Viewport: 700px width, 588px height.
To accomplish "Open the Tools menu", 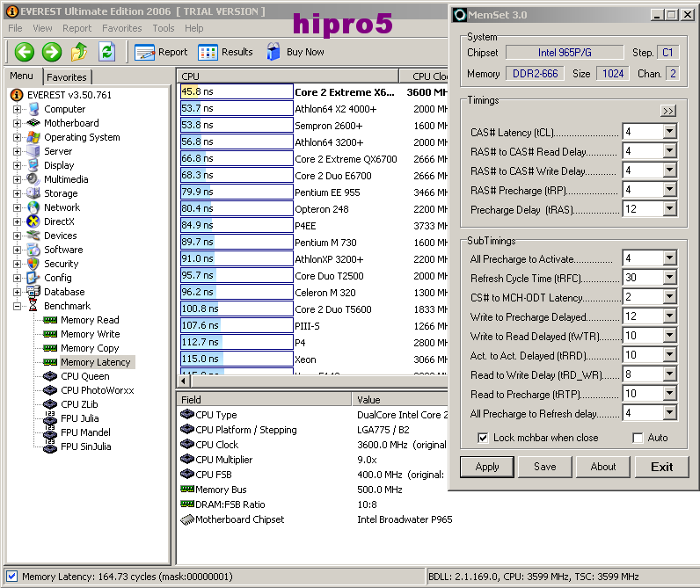I will [x=164, y=28].
